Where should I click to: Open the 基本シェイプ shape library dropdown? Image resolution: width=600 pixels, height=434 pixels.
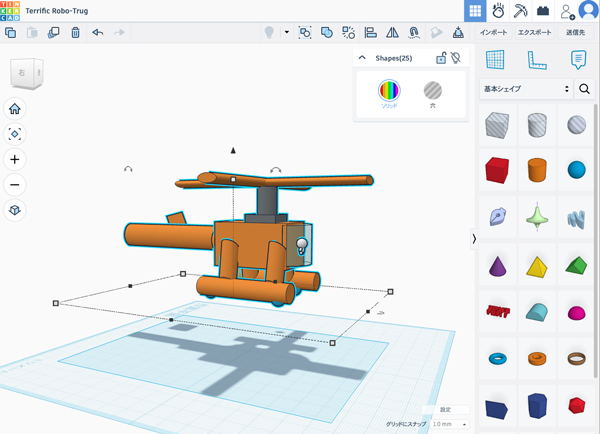coord(526,89)
